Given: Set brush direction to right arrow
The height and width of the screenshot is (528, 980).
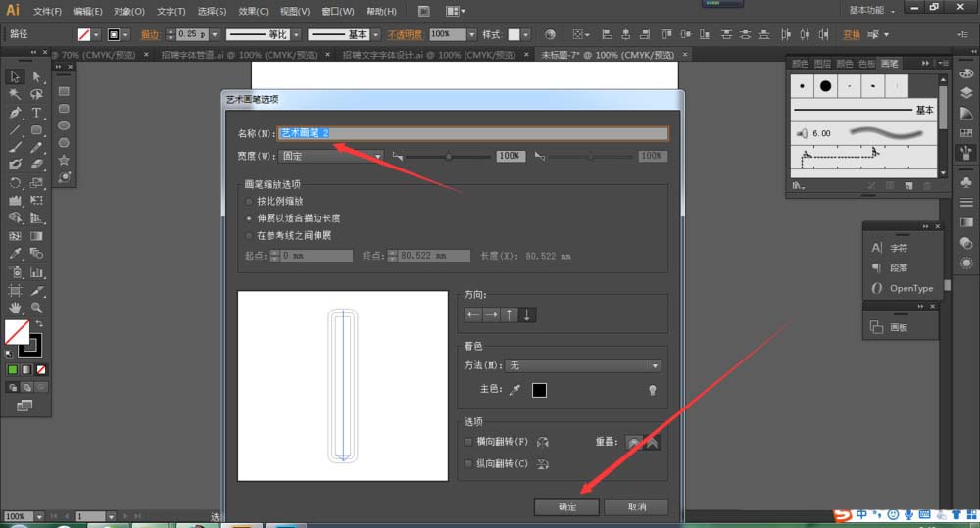Looking at the screenshot, I should tap(491, 314).
